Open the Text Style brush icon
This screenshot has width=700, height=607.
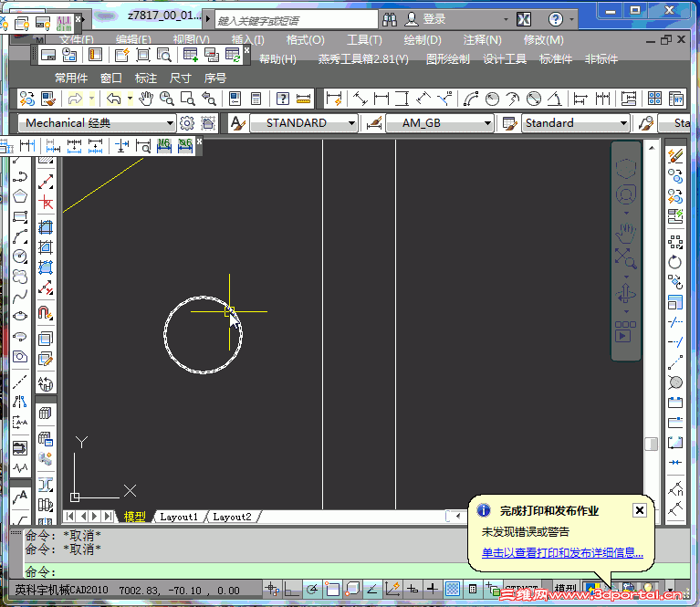coord(238,123)
